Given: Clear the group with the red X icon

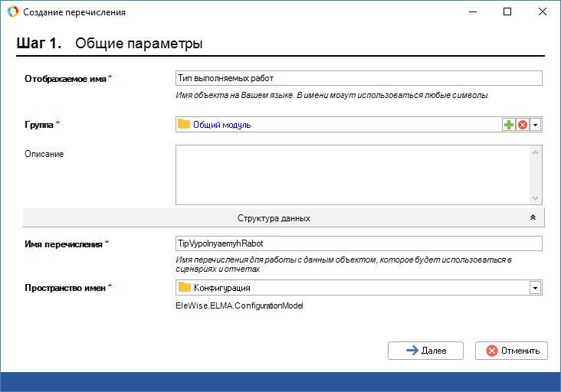Looking at the screenshot, I should click(x=523, y=125).
